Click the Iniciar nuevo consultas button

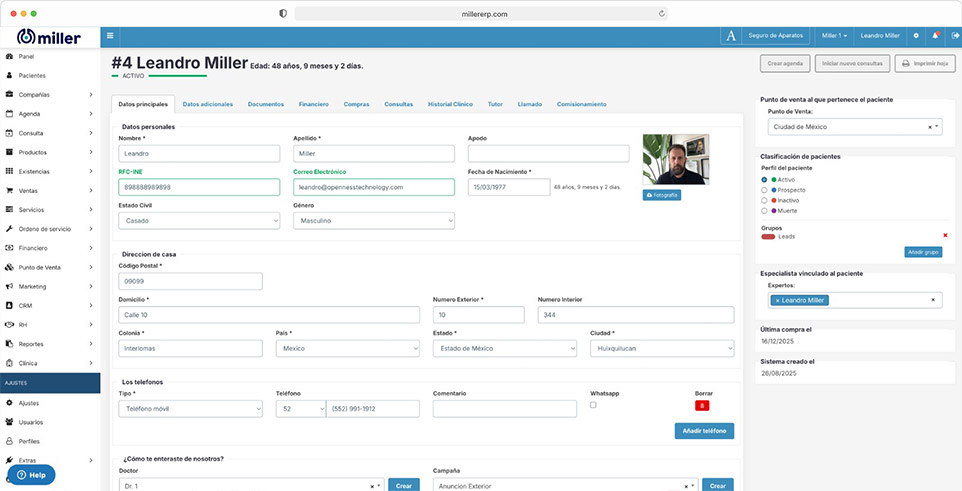tap(852, 63)
